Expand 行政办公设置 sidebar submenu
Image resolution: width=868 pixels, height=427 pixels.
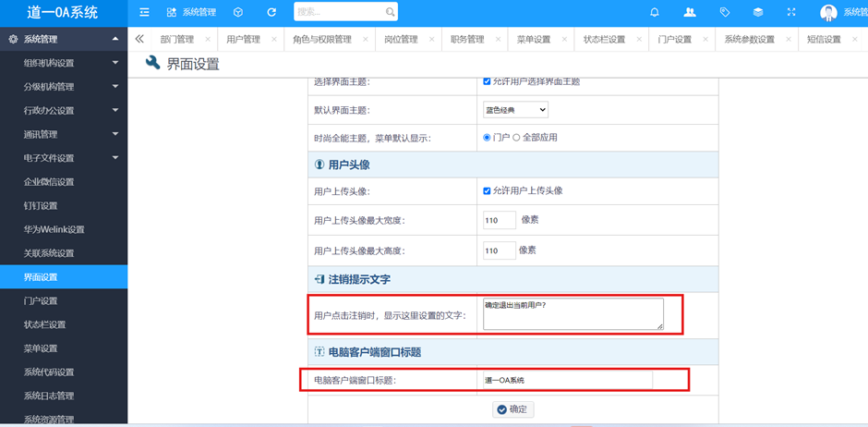coord(115,110)
